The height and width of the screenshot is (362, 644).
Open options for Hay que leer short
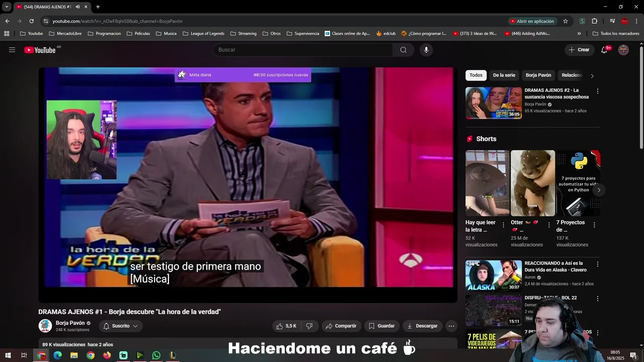click(x=503, y=225)
